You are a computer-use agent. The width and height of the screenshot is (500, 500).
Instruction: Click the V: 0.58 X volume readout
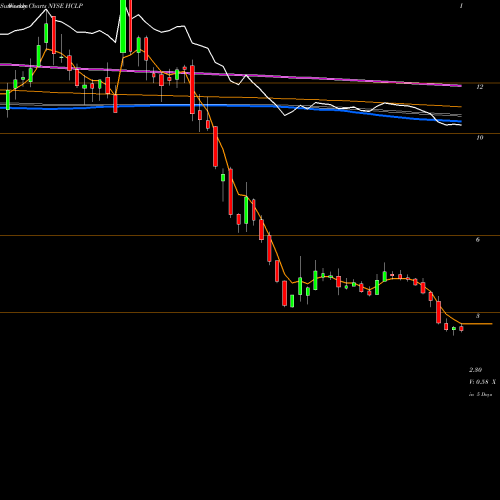click(482, 382)
